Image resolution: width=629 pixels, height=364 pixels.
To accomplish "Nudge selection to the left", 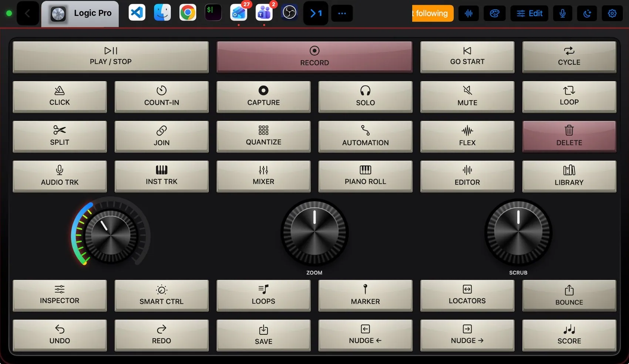I will point(366,336).
